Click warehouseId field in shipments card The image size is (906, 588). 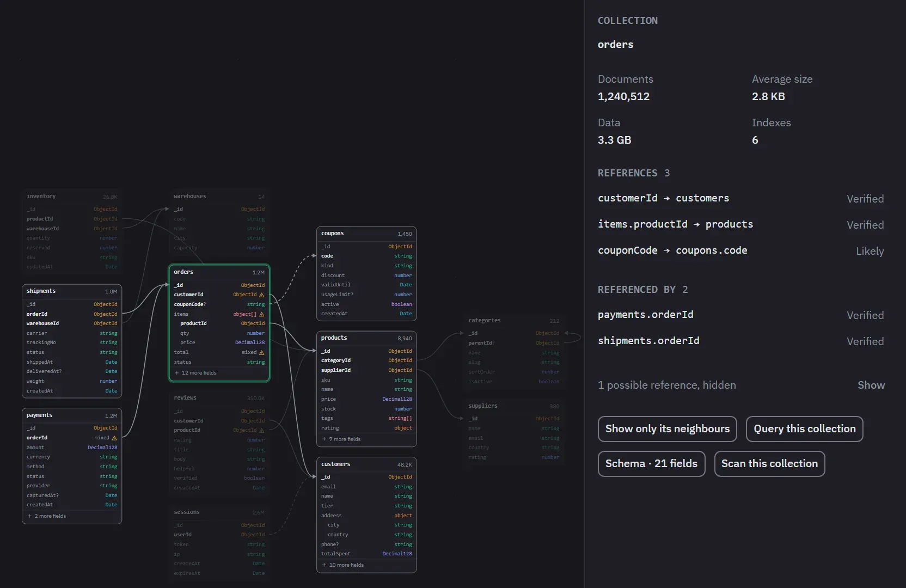[72, 323]
